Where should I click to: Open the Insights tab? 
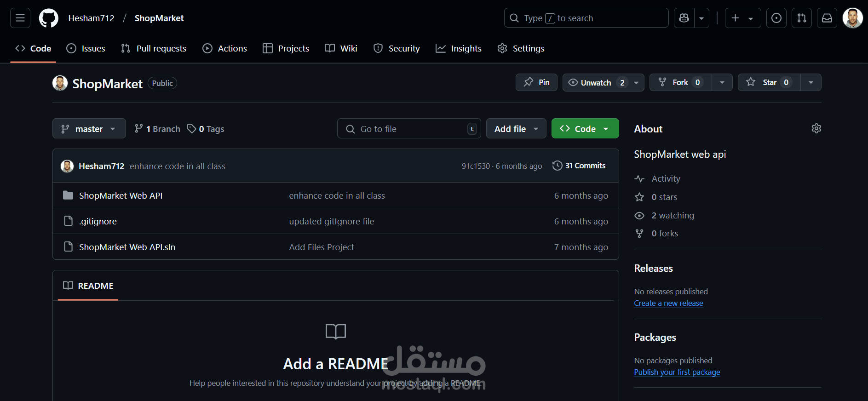coord(459,48)
